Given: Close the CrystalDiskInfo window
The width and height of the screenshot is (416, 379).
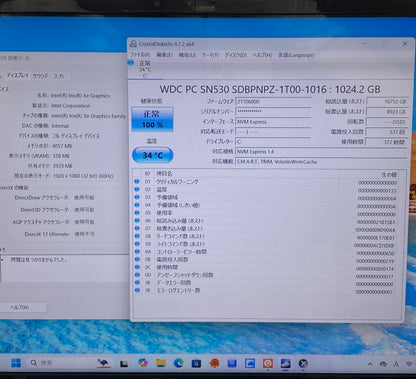Looking at the screenshot, I should pyautogui.click(x=405, y=44).
